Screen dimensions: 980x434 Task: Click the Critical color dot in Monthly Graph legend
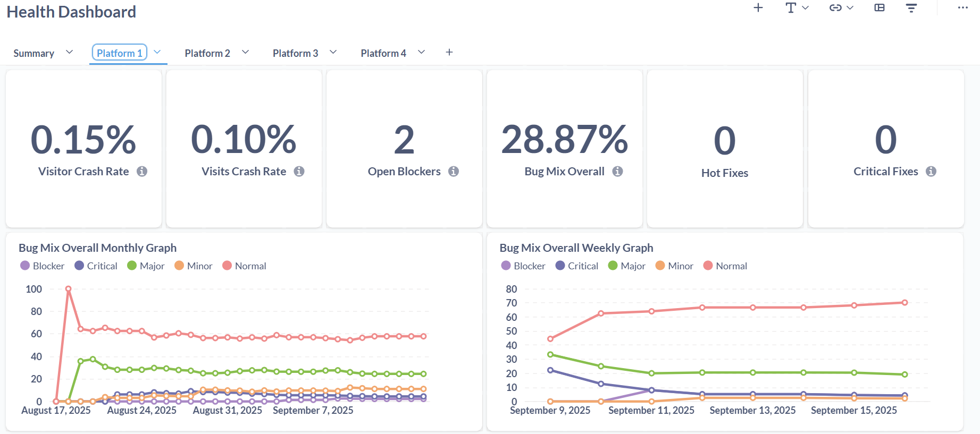click(x=79, y=266)
